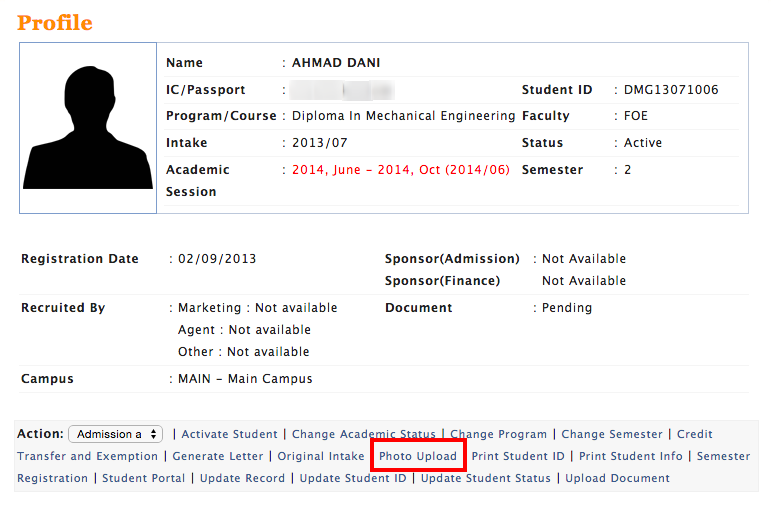
Task: Open the Upload Document link
Action: pos(618,478)
